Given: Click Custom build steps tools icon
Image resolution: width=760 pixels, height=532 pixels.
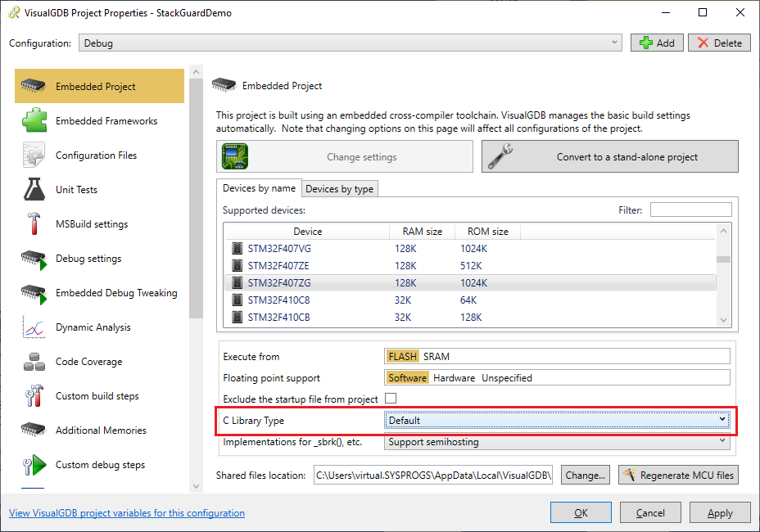Looking at the screenshot, I should [34, 396].
